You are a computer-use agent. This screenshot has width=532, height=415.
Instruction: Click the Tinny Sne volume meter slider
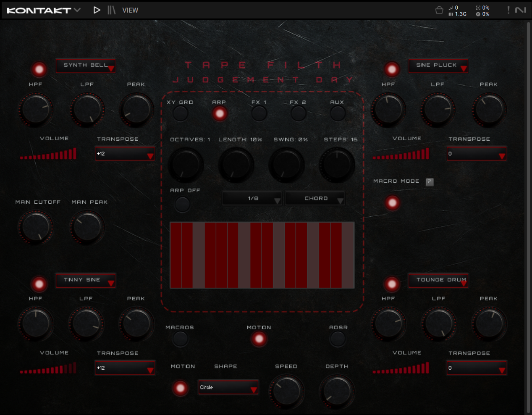(48, 368)
